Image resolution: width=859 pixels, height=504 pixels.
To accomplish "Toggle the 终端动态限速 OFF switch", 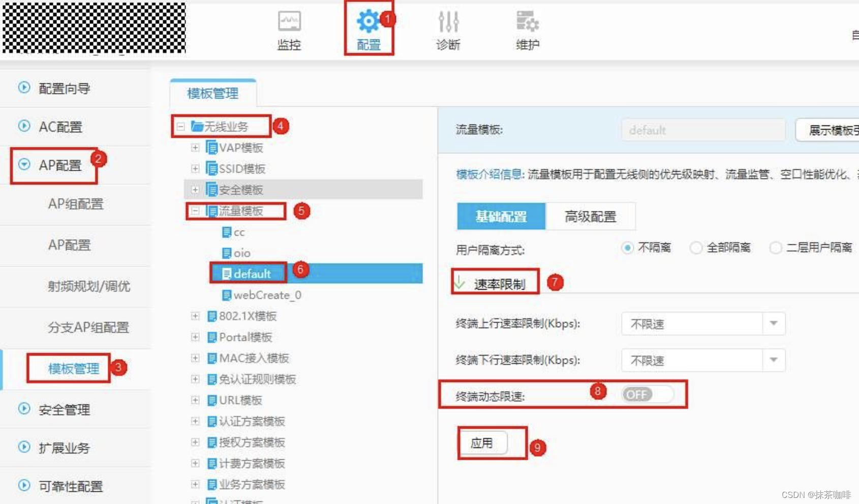I will click(x=647, y=394).
